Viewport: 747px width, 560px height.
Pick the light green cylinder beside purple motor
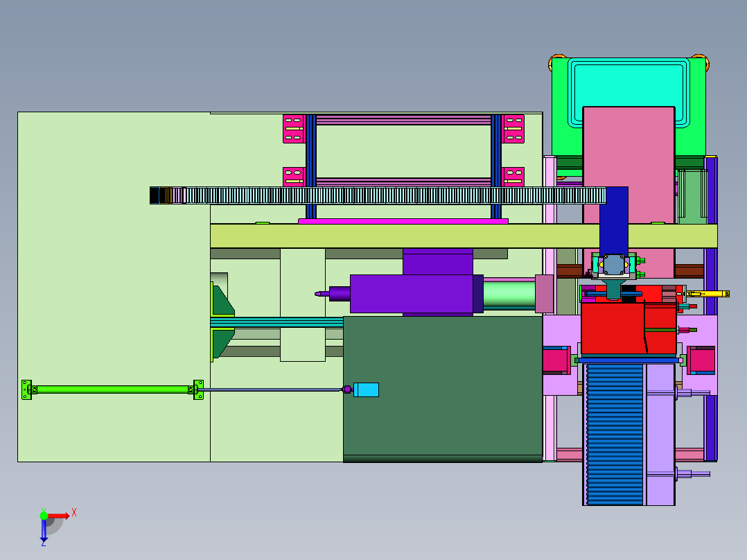pos(509,295)
